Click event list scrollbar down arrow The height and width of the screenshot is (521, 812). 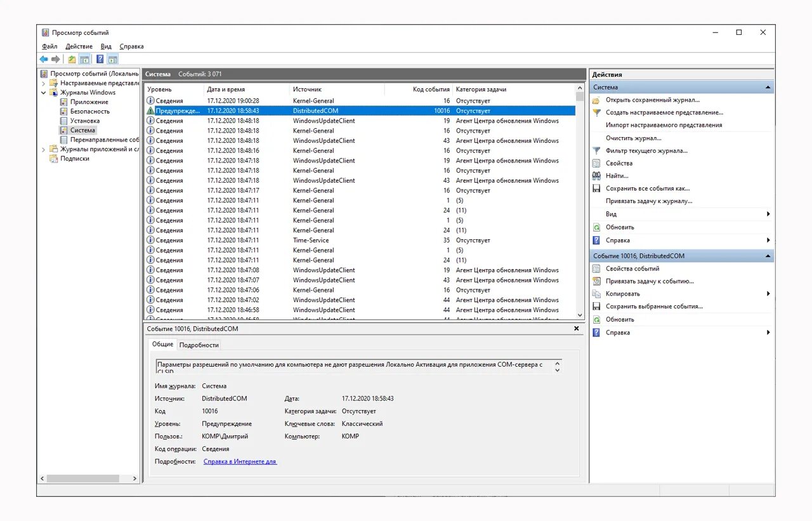pyautogui.click(x=580, y=315)
